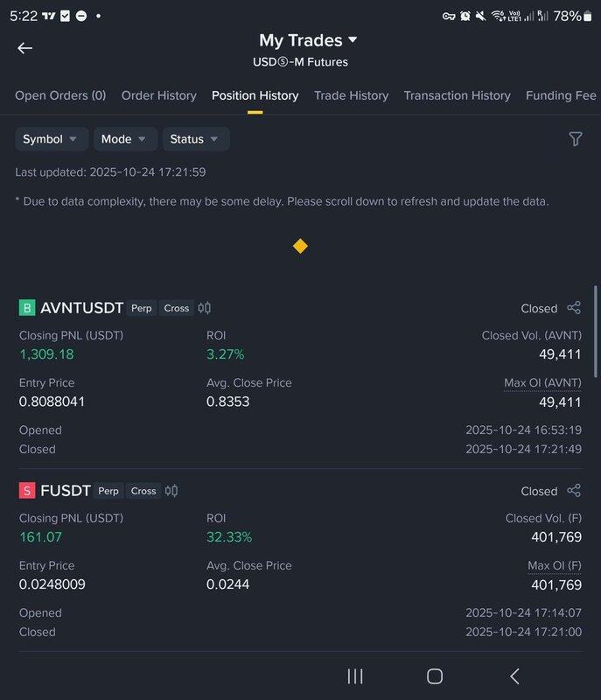Switch to the Trade History tab

coord(351,95)
